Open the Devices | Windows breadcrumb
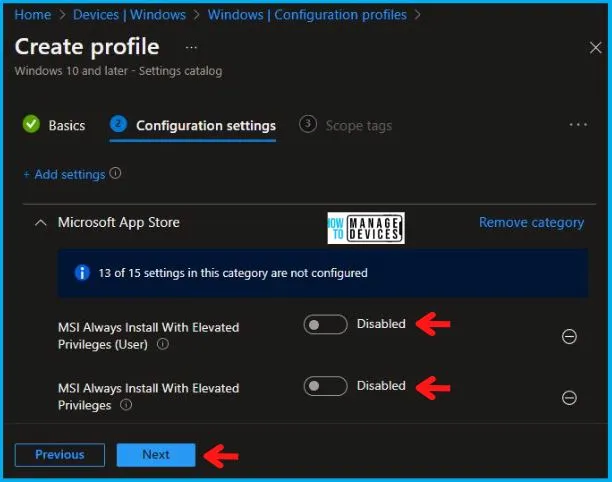 point(129,15)
